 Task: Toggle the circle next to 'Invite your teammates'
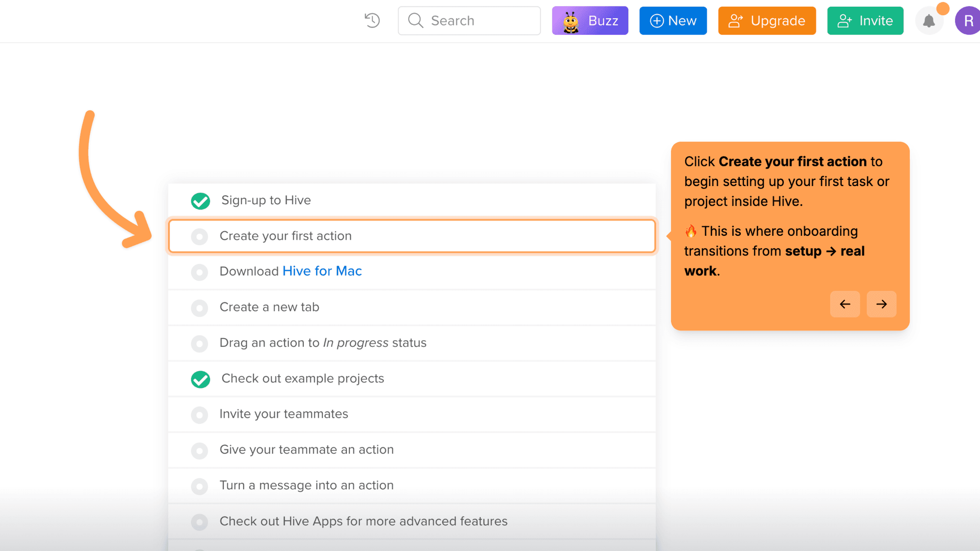[x=200, y=415]
